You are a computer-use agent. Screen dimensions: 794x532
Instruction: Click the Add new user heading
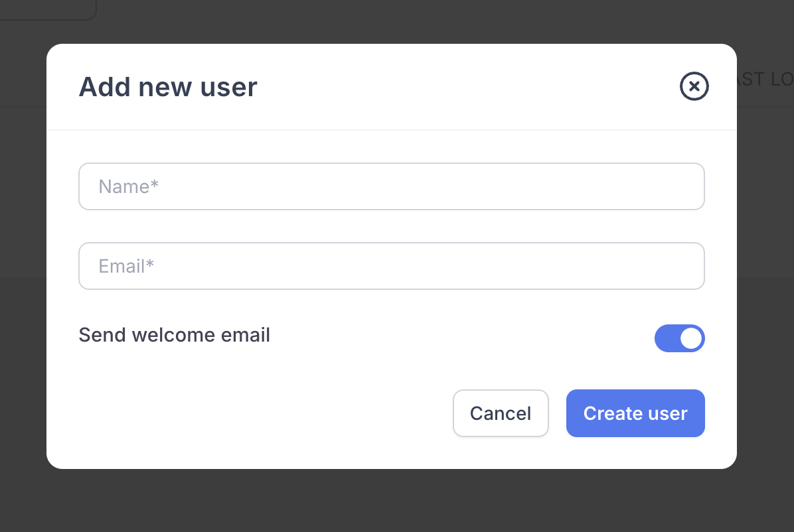(168, 87)
